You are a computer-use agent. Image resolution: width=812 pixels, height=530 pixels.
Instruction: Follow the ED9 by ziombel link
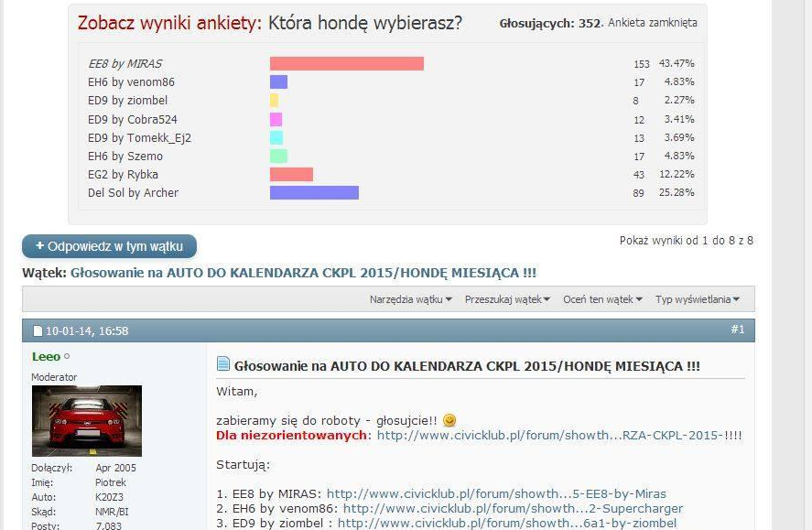tap(506, 523)
